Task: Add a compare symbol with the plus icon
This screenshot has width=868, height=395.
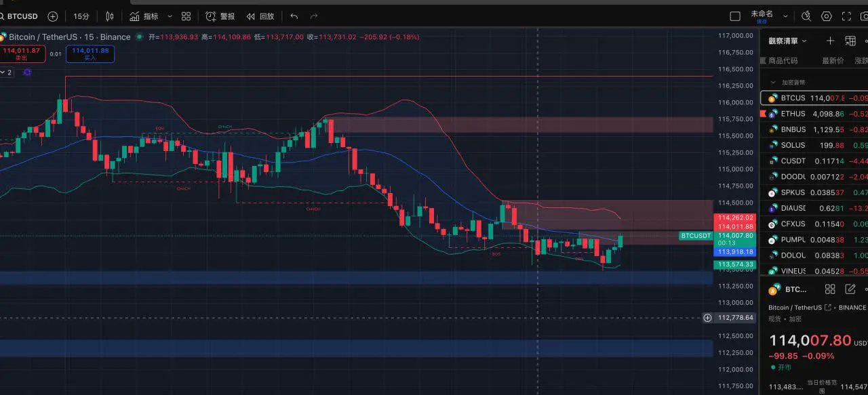Action: (53, 16)
